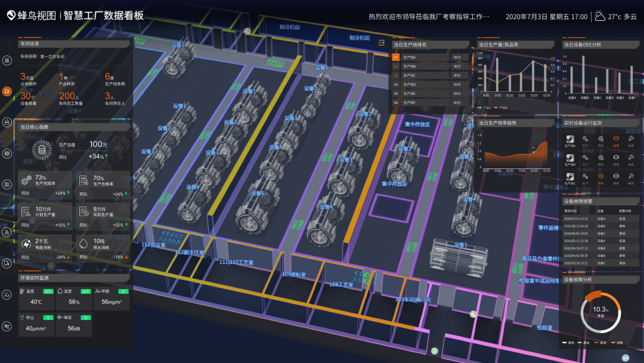Click the 生产完成率 73% card
This screenshot has height=363, width=644.
[45, 185]
